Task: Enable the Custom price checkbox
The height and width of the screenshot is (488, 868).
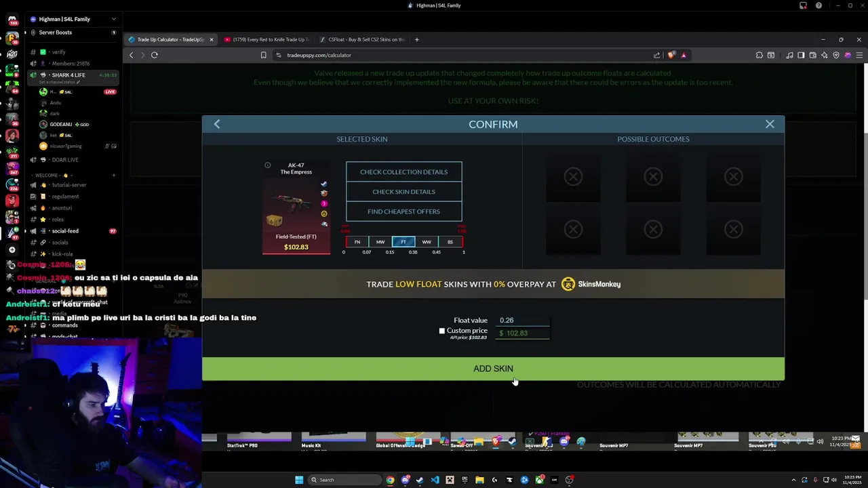Action: (x=442, y=331)
